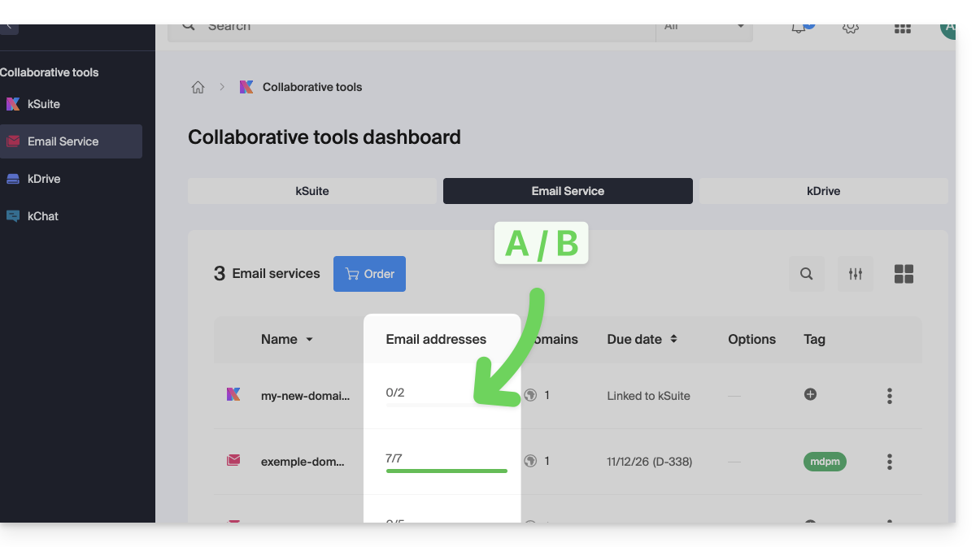The height and width of the screenshot is (547, 980).
Task: Open the apps grid launcher
Action: [902, 28]
